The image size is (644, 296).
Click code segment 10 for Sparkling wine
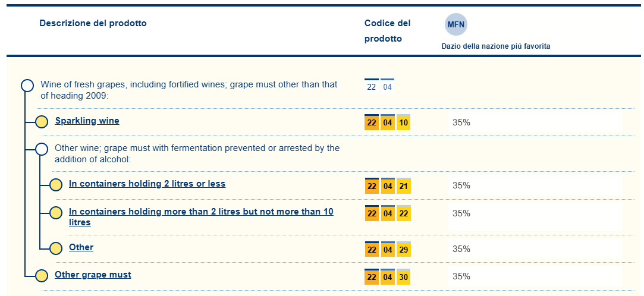(403, 123)
